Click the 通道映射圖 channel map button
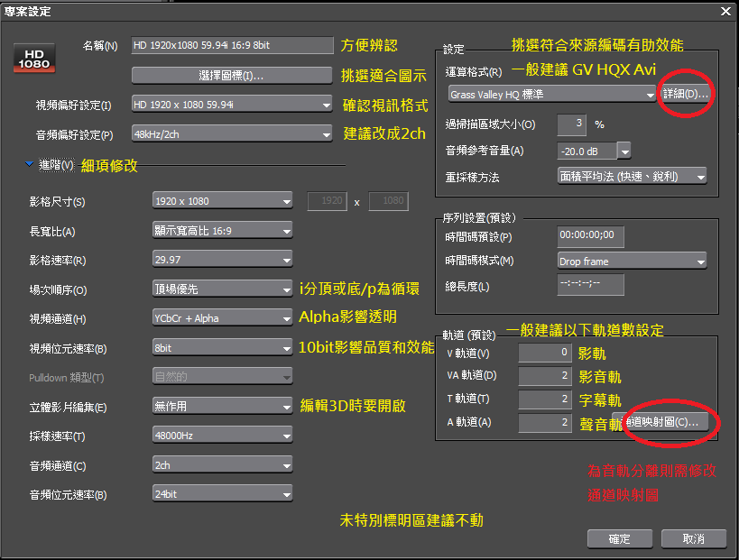The image size is (739, 560). [x=663, y=422]
